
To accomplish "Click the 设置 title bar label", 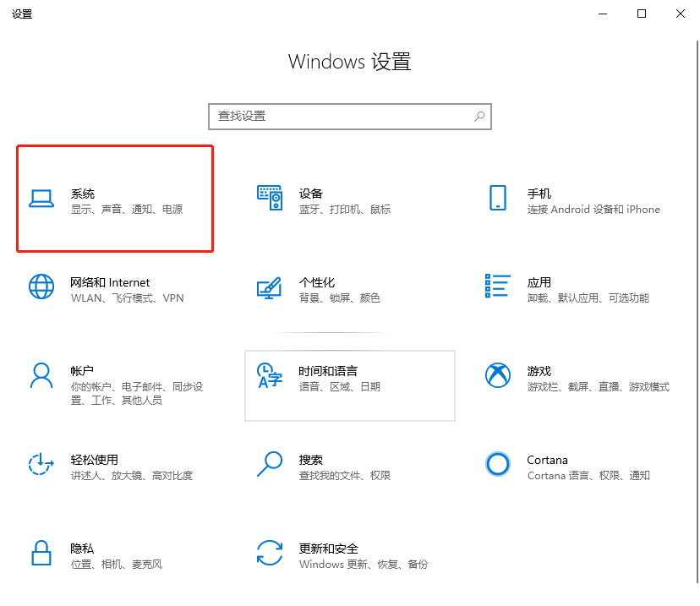I will 22,14.
